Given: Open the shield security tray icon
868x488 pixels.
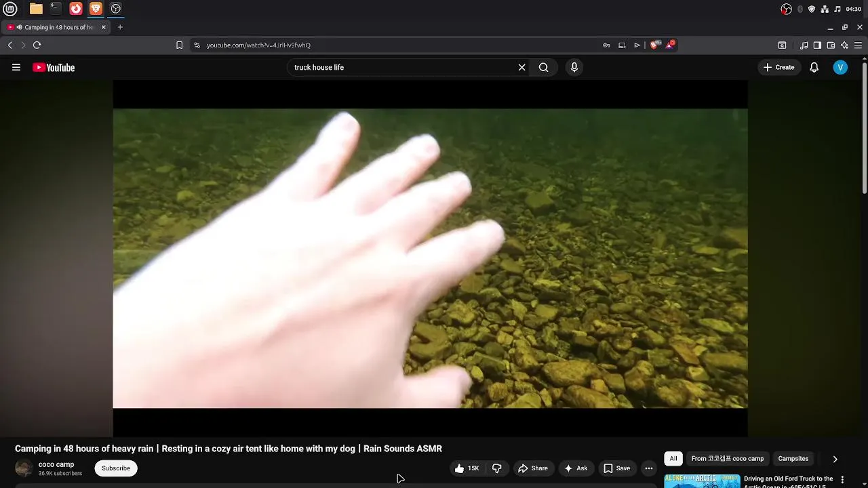Looking at the screenshot, I should (812, 9).
